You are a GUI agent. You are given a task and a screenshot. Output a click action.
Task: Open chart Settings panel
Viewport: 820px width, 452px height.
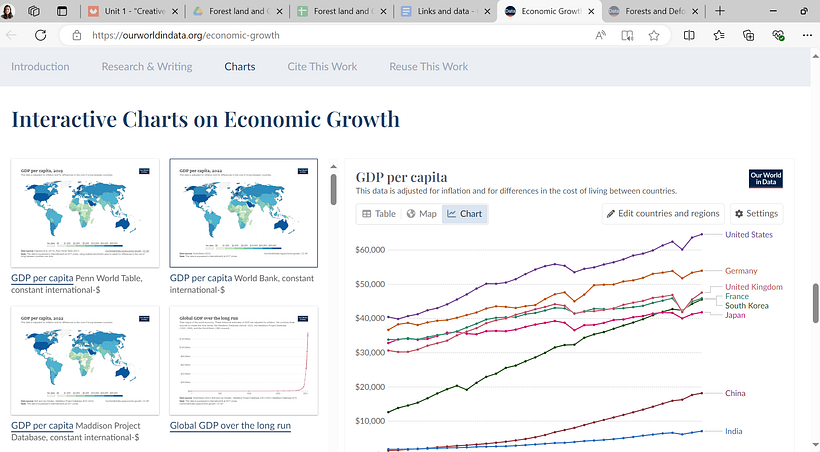757,213
